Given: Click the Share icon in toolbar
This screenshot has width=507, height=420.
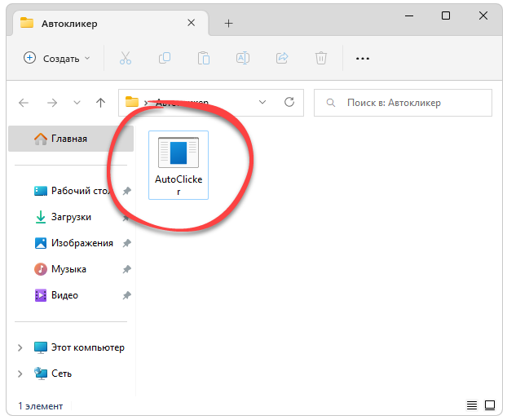Looking at the screenshot, I should pyautogui.click(x=282, y=58).
